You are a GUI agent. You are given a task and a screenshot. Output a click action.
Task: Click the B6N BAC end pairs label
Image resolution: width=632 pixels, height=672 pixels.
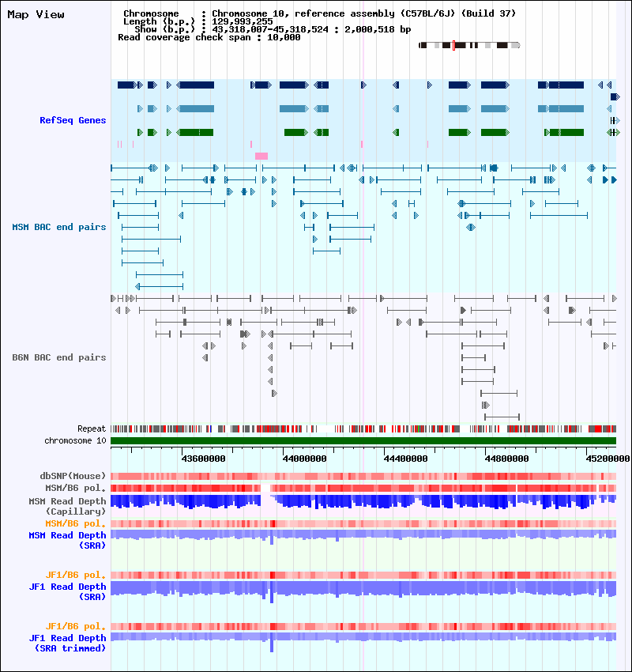[x=59, y=357]
